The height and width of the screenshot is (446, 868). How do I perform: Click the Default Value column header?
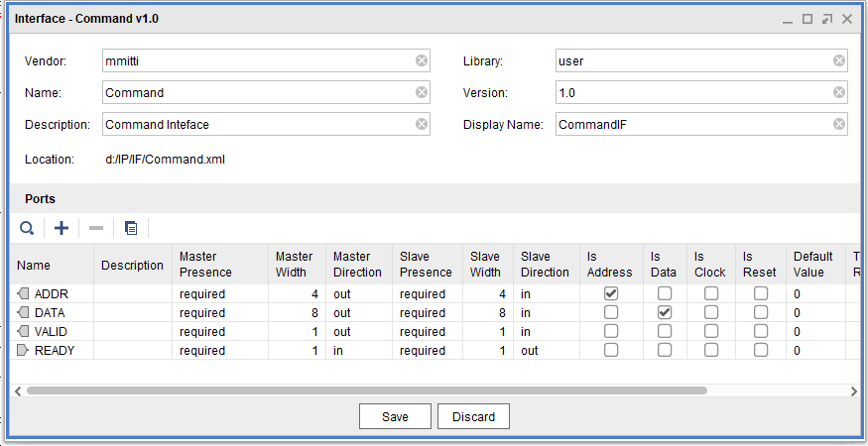815,265
